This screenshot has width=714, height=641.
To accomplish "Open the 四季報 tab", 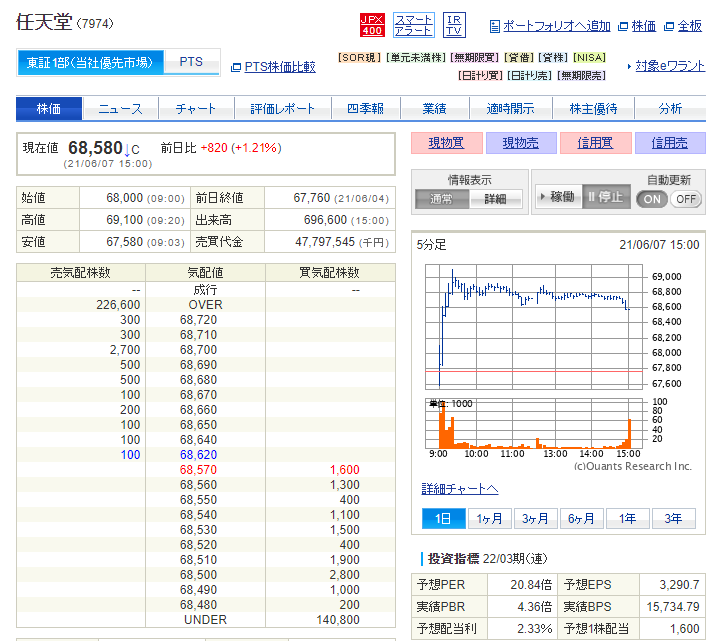I will coord(366,109).
